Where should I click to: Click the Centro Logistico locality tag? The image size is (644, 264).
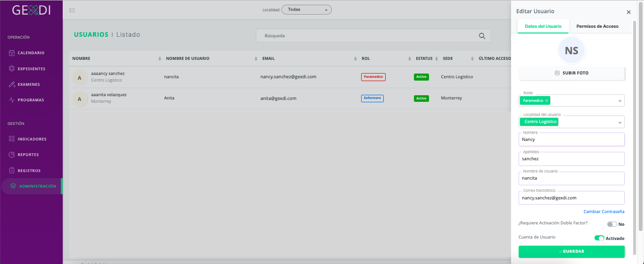click(x=539, y=122)
